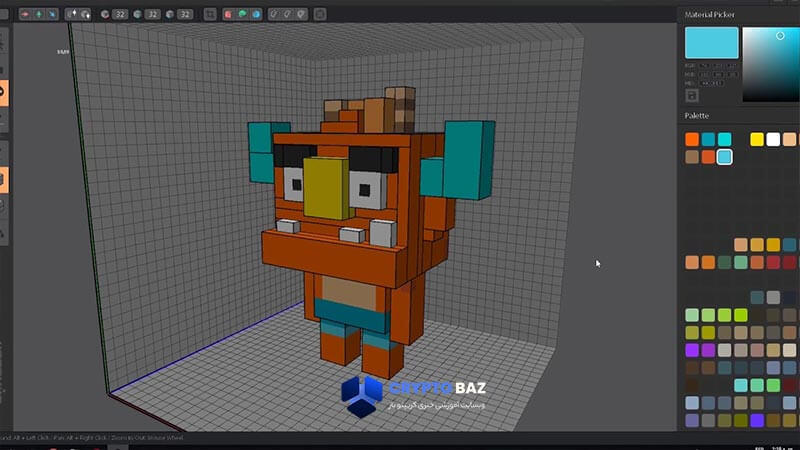
Task: Pick the white palette swatch
Action: (x=773, y=139)
